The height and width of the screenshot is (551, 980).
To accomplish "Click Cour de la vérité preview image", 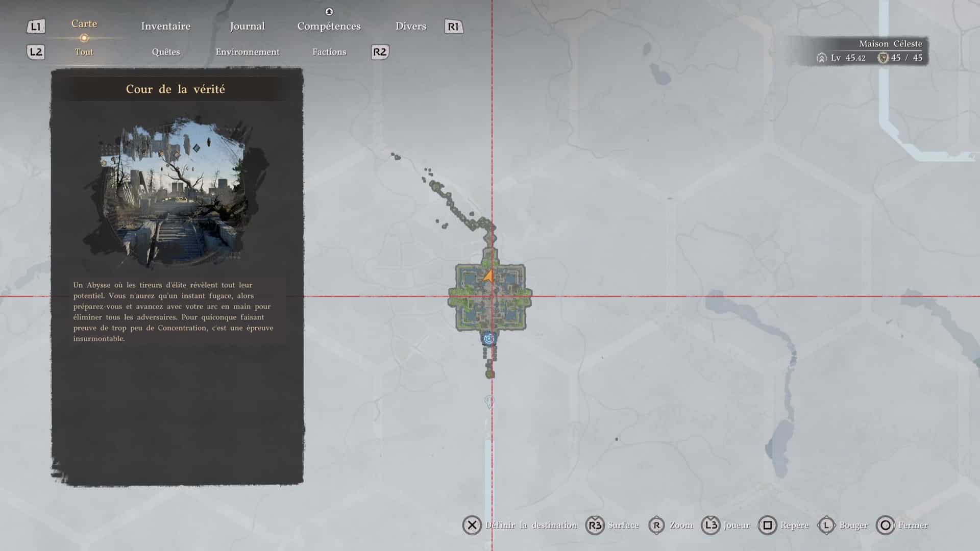I will (177, 191).
